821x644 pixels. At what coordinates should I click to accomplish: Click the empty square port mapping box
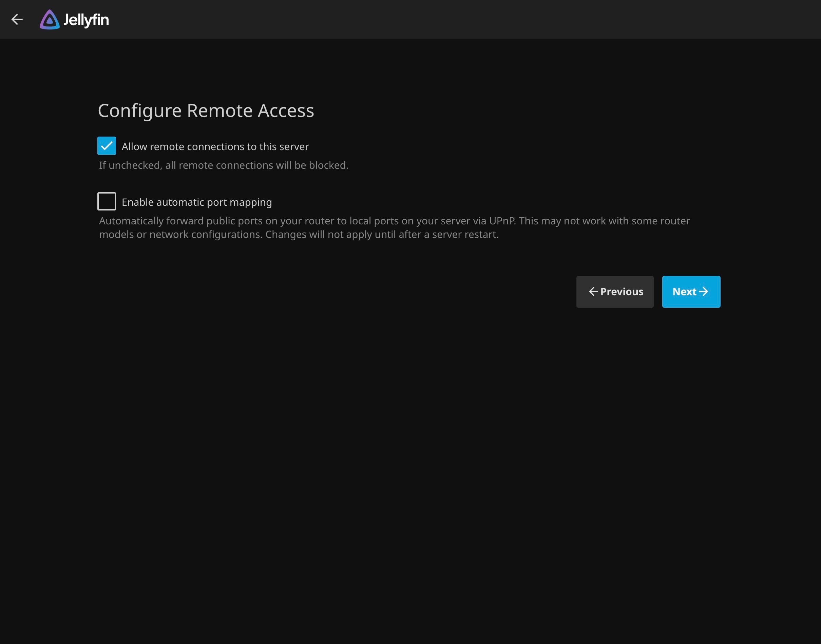tap(107, 201)
